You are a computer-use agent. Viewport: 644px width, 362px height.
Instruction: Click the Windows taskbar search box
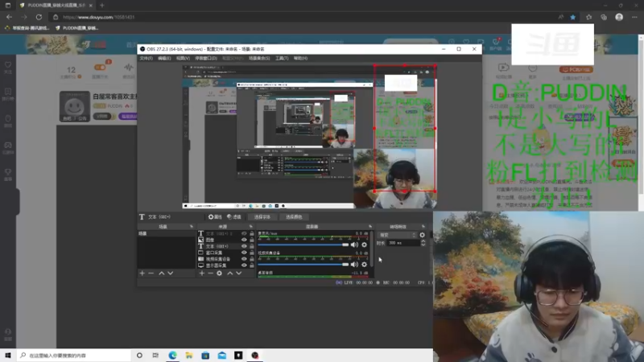(x=74, y=356)
